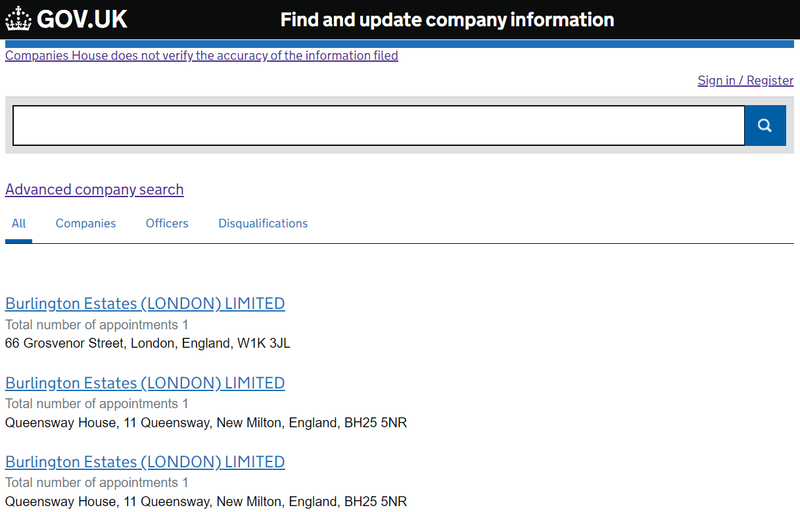Switch to the Disqualifications tab

[263, 223]
